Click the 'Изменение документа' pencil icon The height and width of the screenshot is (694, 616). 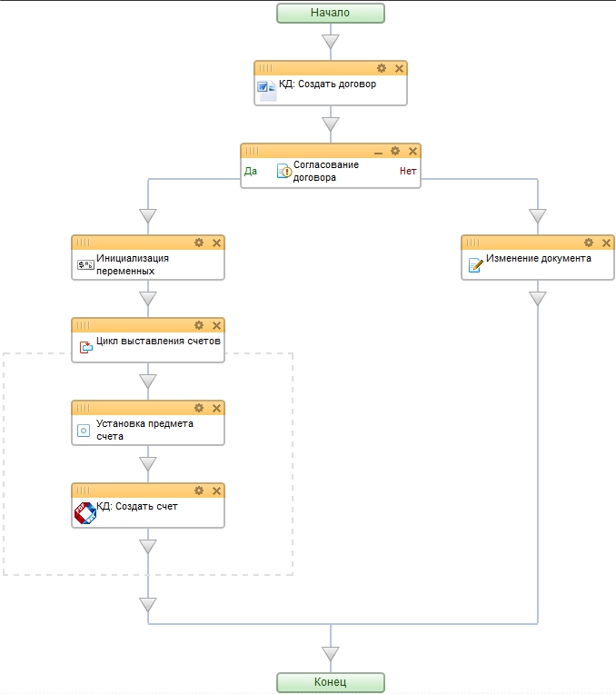pyautogui.click(x=474, y=264)
